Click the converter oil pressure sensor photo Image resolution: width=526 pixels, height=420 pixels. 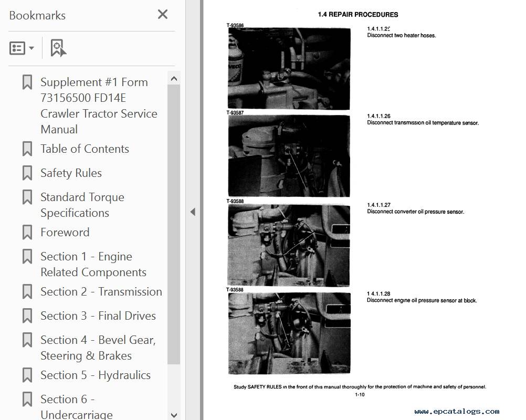click(x=289, y=245)
